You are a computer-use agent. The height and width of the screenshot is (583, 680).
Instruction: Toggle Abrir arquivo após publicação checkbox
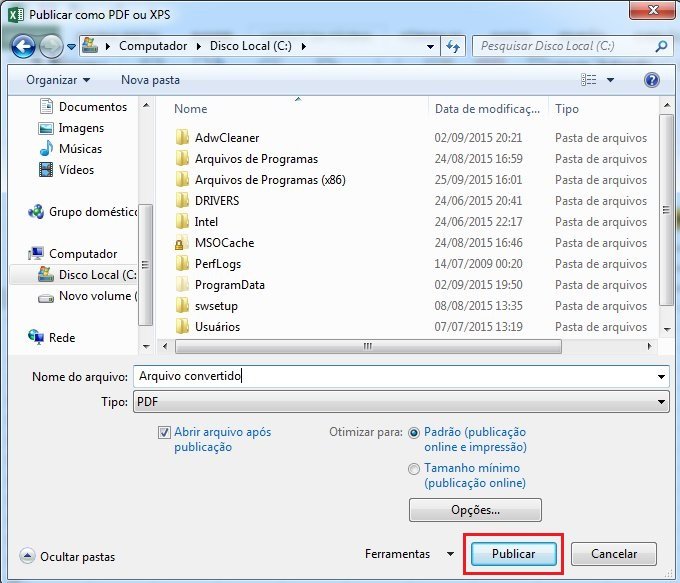click(x=165, y=433)
